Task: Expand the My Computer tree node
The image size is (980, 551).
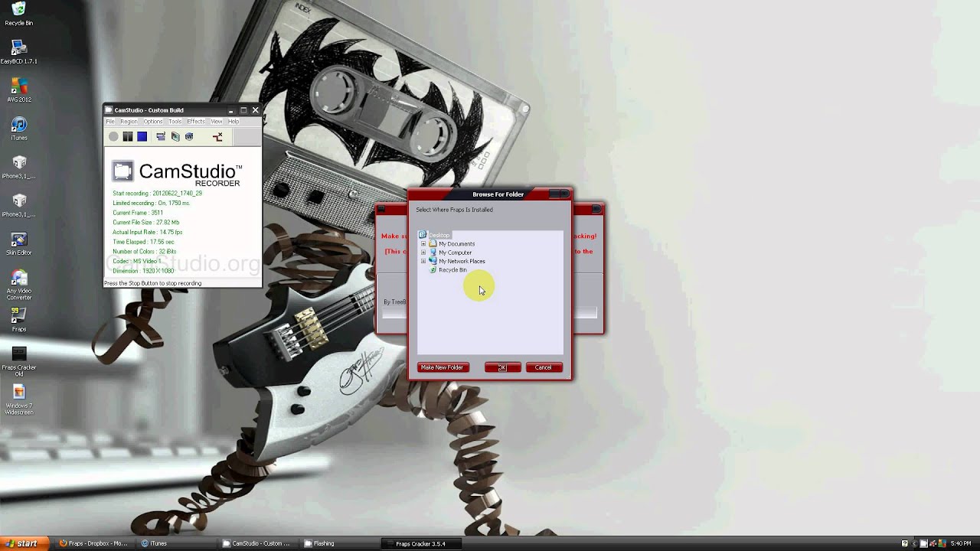Action: [423, 253]
